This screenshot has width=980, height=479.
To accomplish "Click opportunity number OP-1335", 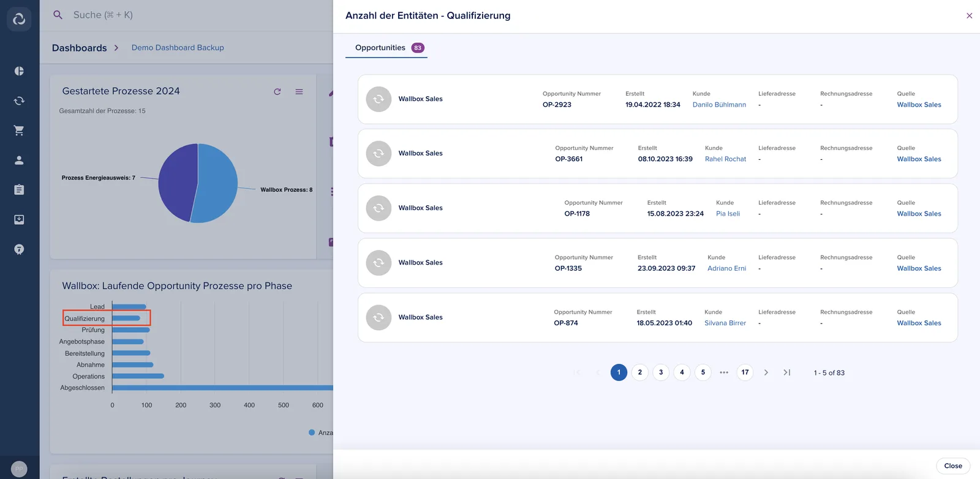I will click(x=568, y=268).
